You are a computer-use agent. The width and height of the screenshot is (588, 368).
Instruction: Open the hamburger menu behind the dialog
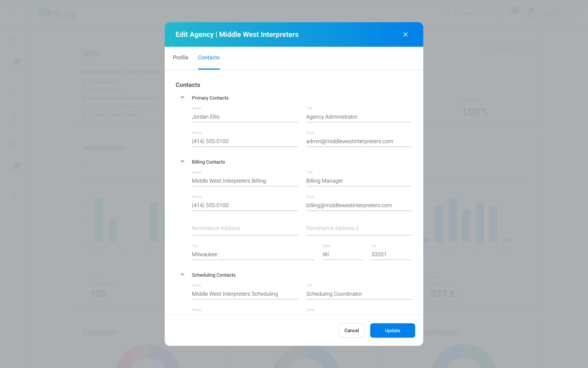pyautogui.click(x=13, y=13)
